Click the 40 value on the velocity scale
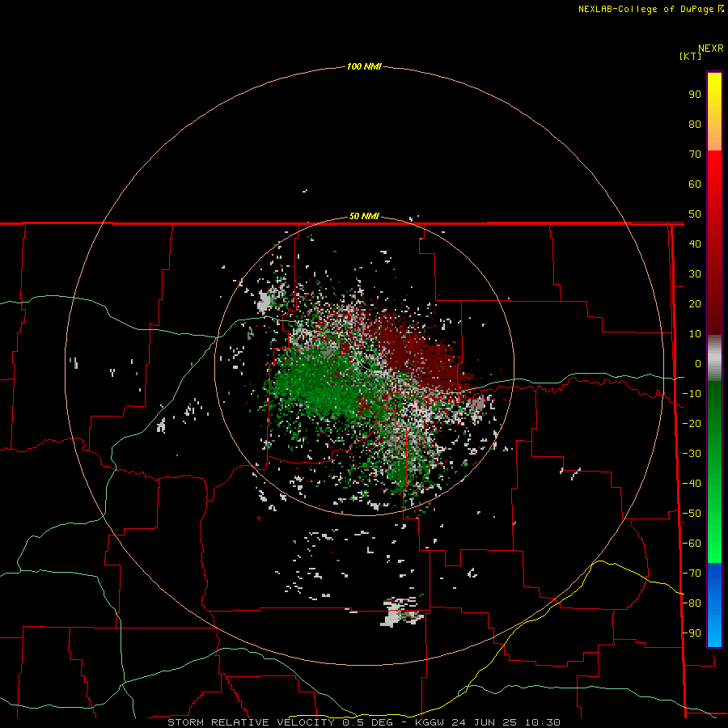728x728 pixels. click(x=695, y=243)
